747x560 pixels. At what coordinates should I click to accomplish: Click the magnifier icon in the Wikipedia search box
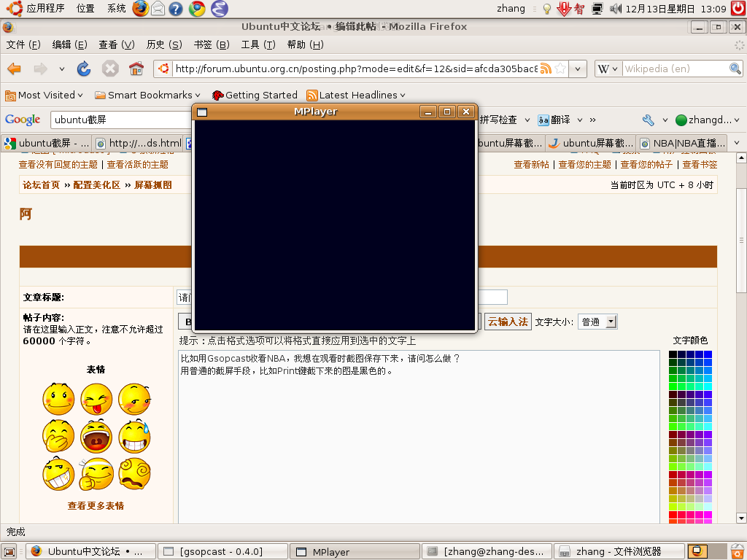735,69
